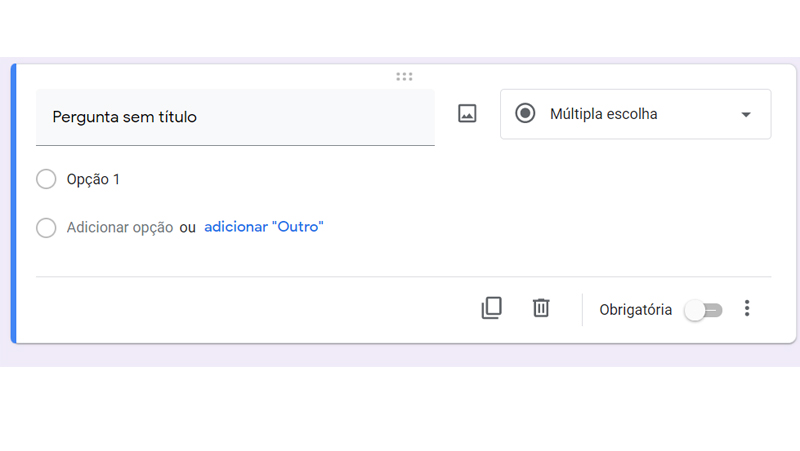Click Adicionar opção to add a new option
The height and width of the screenshot is (451, 800).
click(120, 228)
